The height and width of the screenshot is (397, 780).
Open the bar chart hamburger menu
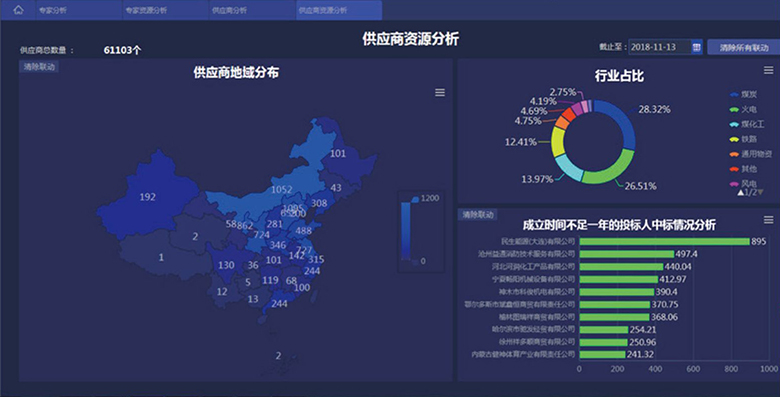[769, 220]
